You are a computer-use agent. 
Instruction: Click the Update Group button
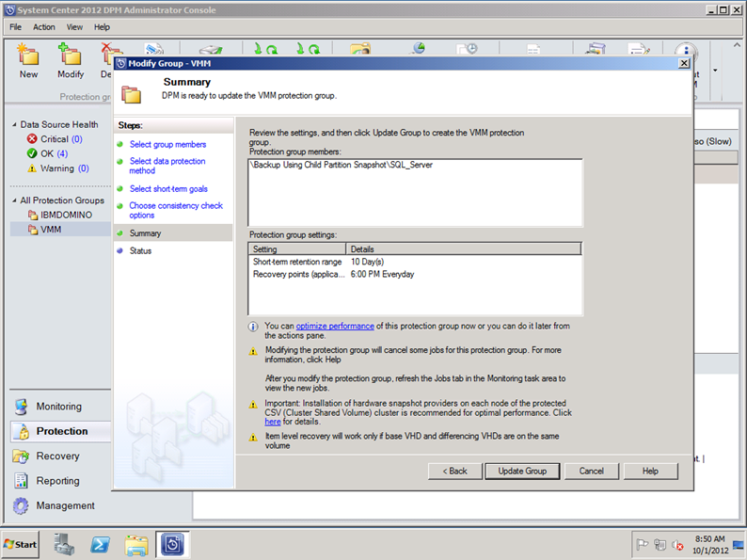pyautogui.click(x=522, y=471)
